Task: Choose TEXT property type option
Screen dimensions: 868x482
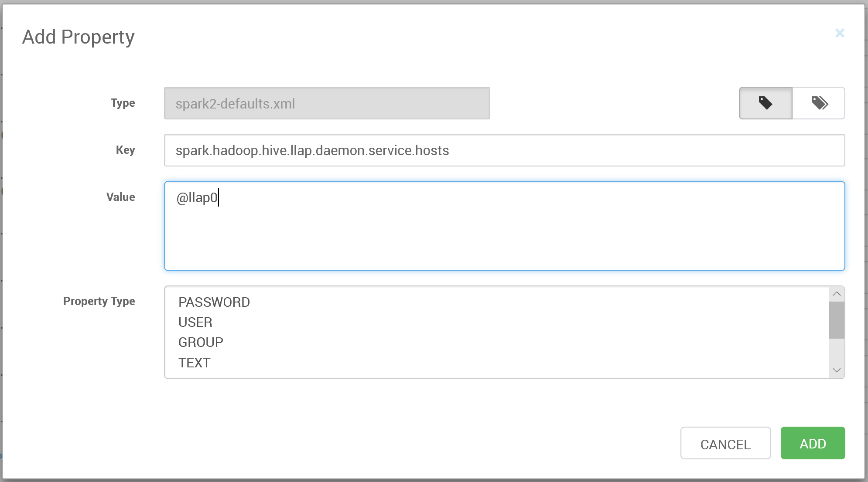Action: pyautogui.click(x=195, y=363)
